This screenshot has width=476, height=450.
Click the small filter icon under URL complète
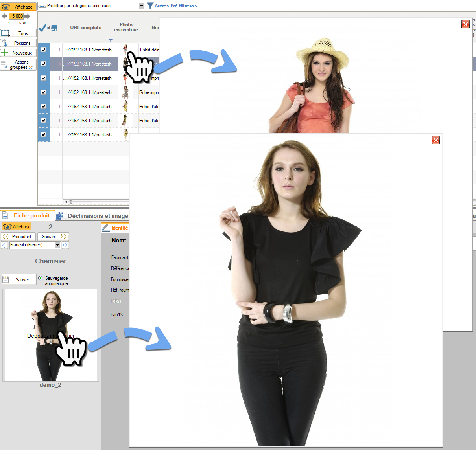click(111, 40)
